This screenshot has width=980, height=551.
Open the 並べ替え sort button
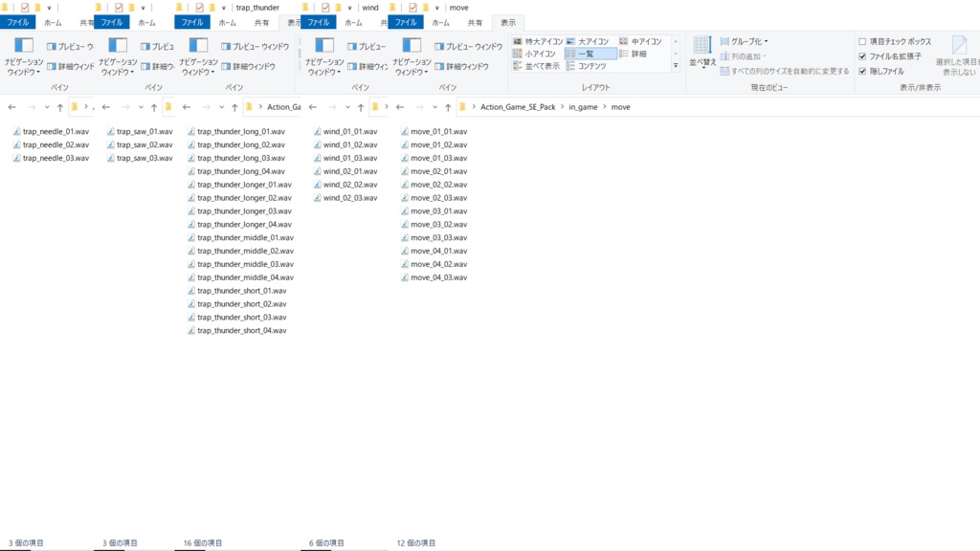point(702,52)
